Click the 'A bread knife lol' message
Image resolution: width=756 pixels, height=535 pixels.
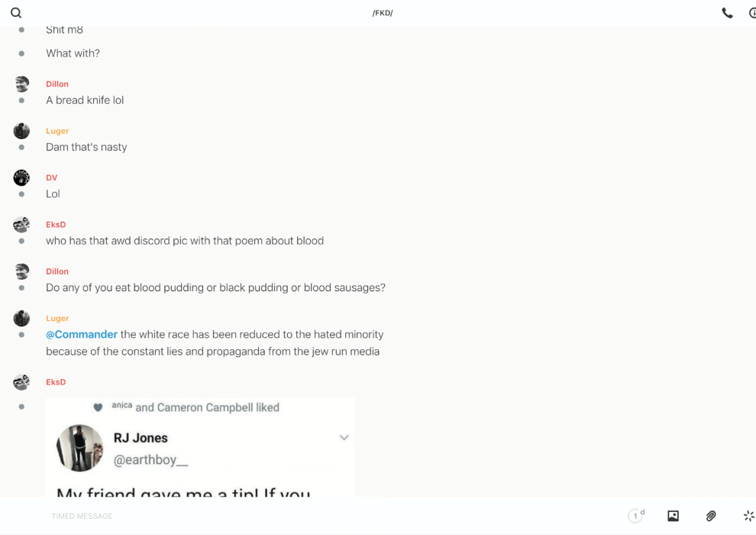[x=85, y=100]
